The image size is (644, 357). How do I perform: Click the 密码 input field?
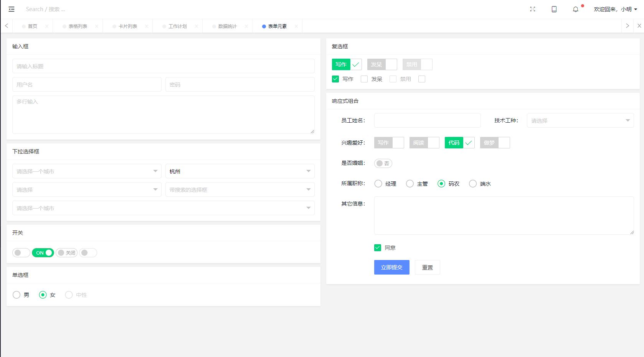pyautogui.click(x=240, y=84)
